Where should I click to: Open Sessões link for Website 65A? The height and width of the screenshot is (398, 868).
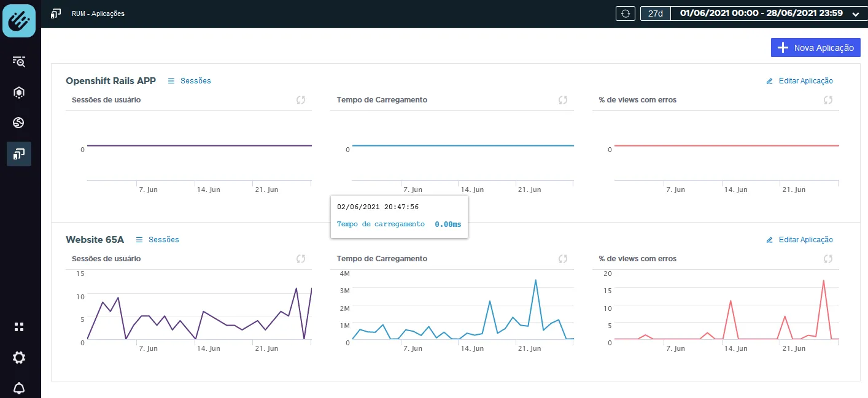pos(158,240)
